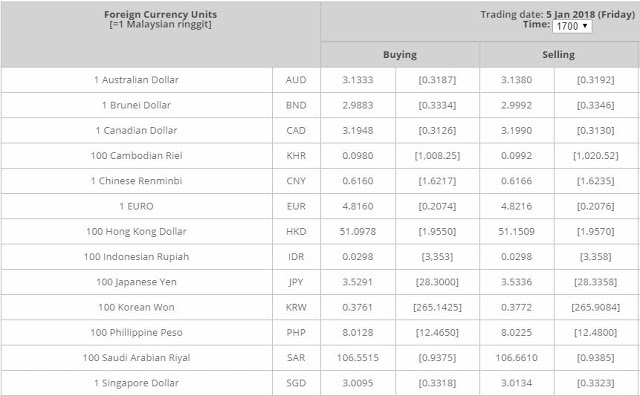Open the Time 1700 dropdown

pos(572,26)
